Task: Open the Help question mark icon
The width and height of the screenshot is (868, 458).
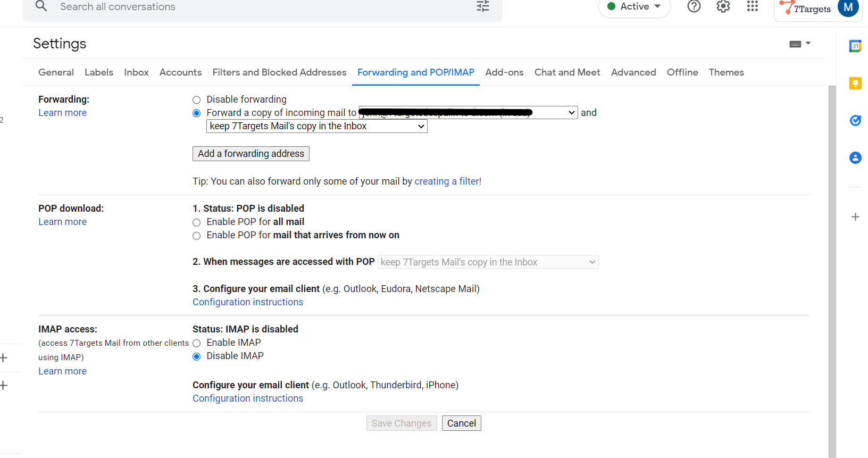Action: 694,6
